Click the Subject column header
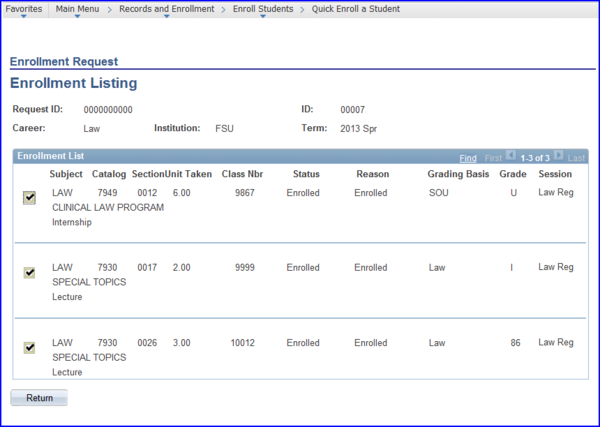 (x=66, y=174)
